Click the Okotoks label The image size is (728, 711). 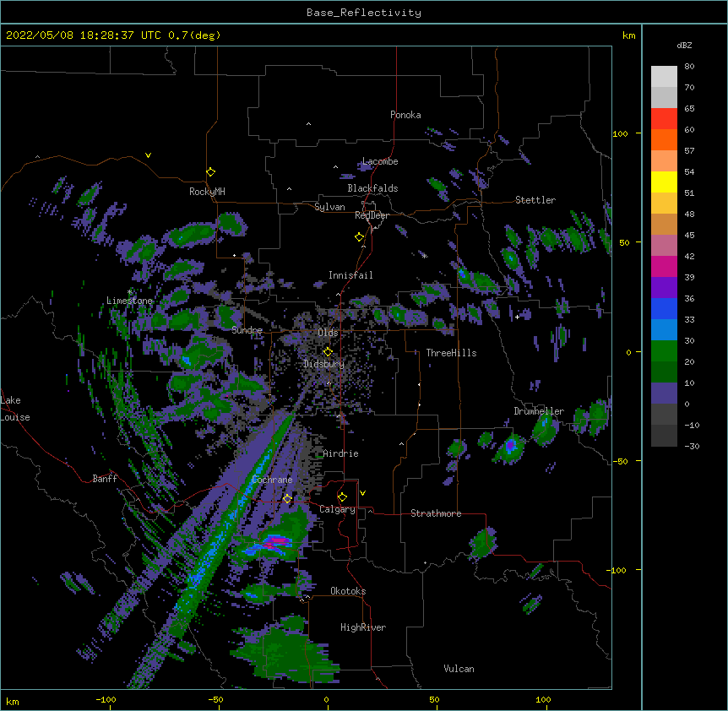pyautogui.click(x=348, y=591)
